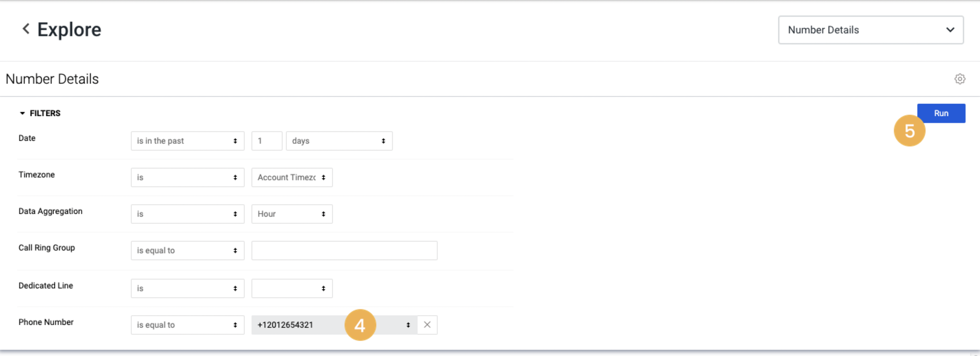The image size is (980, 356).
Task: Click the chevron on the Number Details selector
Action: (950, 30)
